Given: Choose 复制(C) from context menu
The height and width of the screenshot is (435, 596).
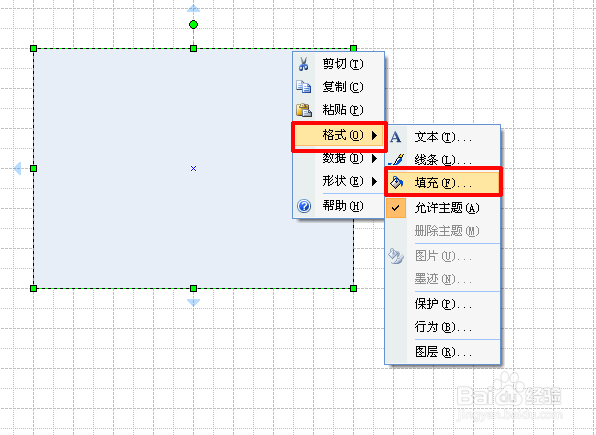Looking at the screenshot, I should (x=338, y=87).
